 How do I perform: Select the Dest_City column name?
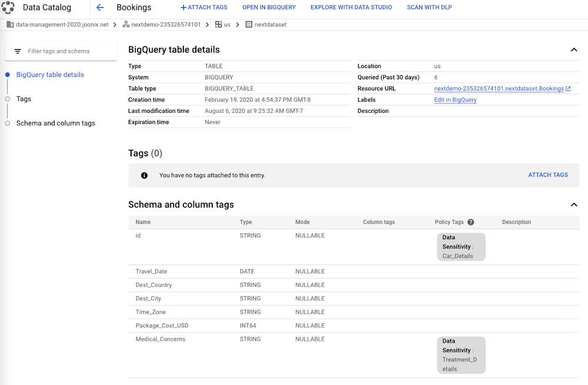coord(148,299)
